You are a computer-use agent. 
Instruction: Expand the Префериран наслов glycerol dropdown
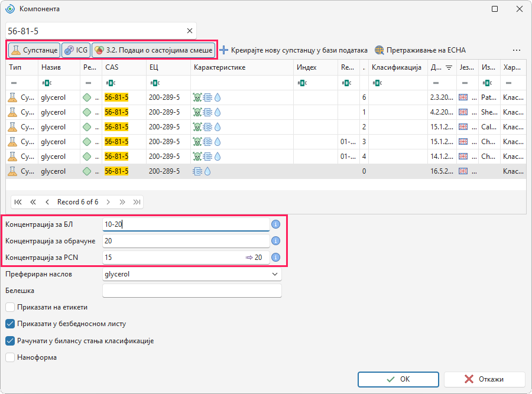(x=275, y=274)
